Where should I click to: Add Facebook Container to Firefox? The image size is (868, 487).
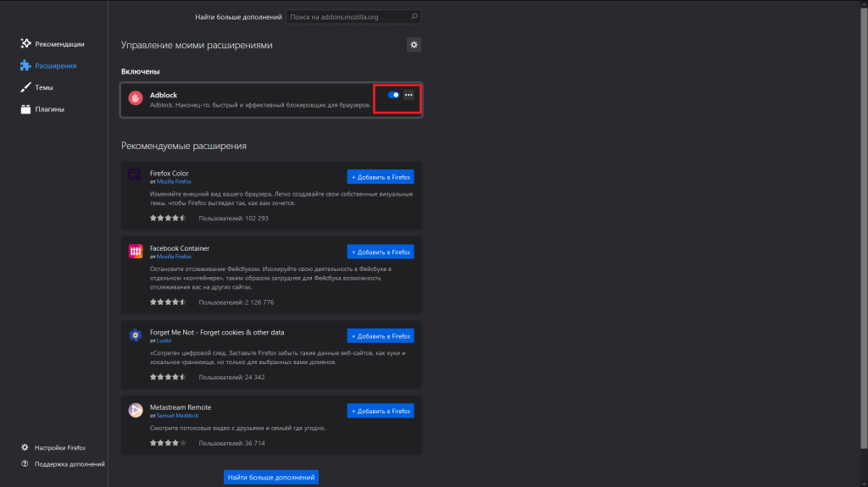tap(381, 252)
